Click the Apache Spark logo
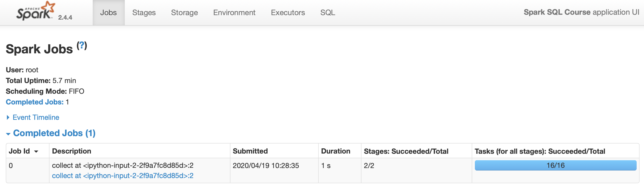The height and width of the screenshot is (187, 644). pos(35,11)
